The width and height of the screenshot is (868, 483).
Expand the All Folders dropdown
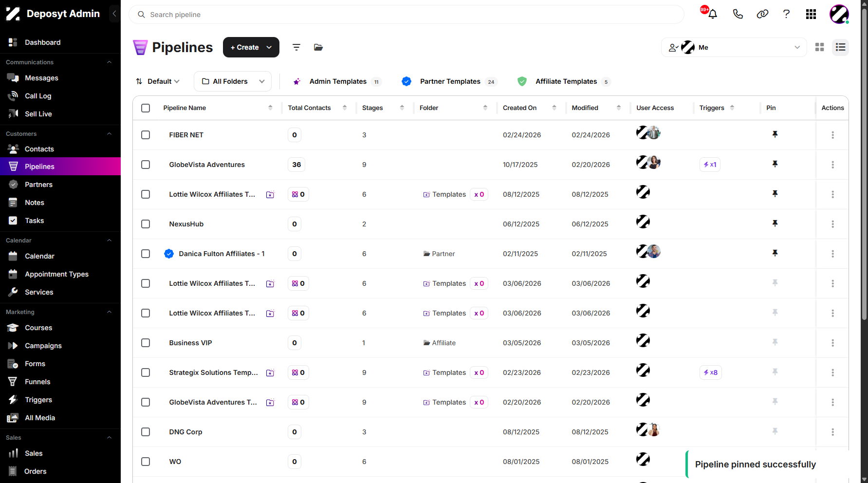tap(233, 81)
